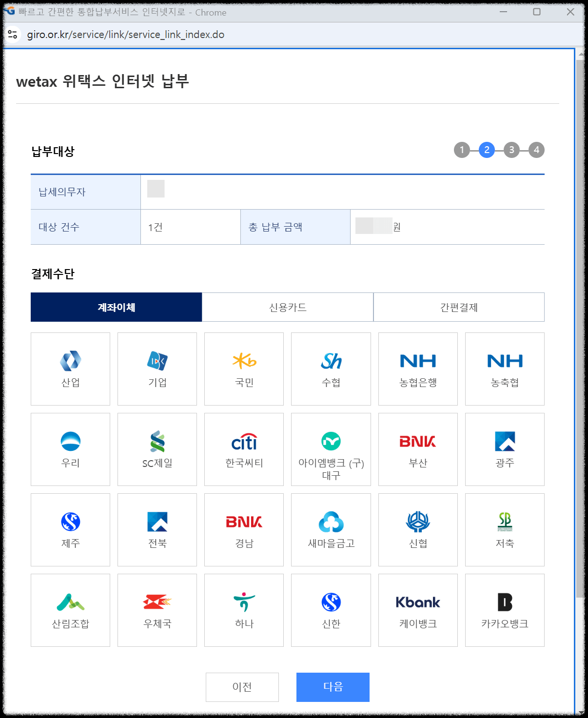Pick 신한 bank as payment bank
The width and height of the screenshot is (588, 718).
(x=331, y=610)
